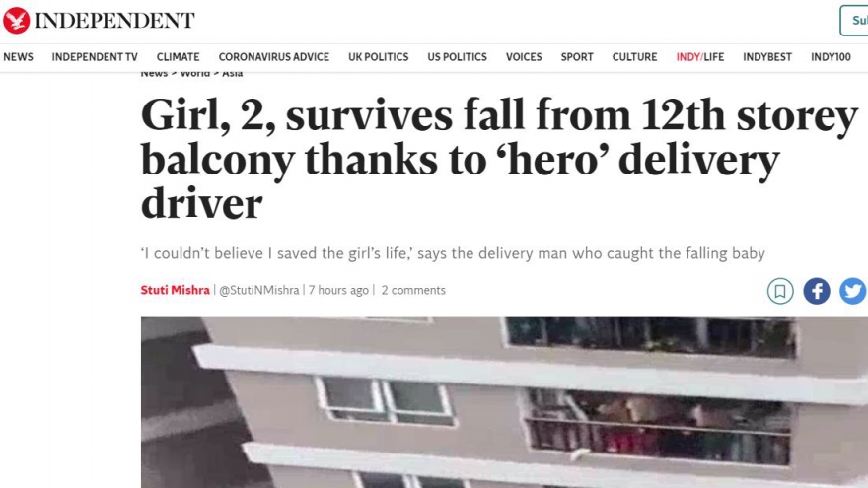Open the Indy100 section
The width and height of the screenshot is (868, 488).
coord(831,57)
